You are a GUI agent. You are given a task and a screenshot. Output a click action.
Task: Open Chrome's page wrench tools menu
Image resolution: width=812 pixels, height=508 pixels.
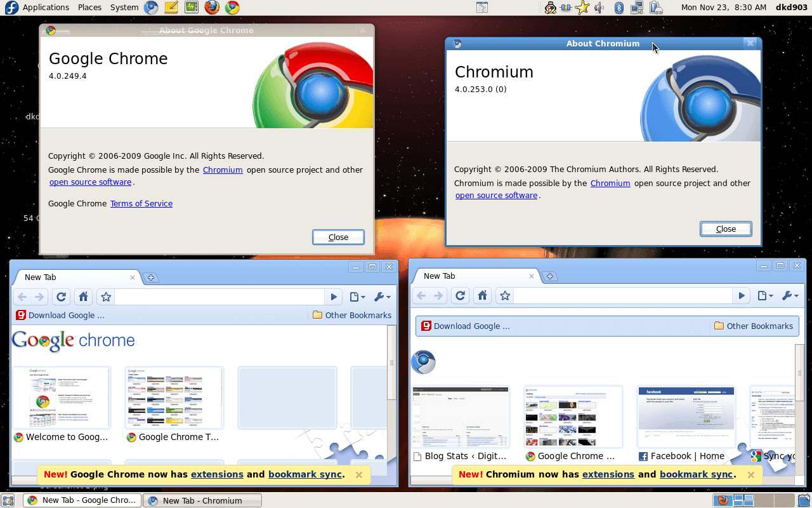380,297
